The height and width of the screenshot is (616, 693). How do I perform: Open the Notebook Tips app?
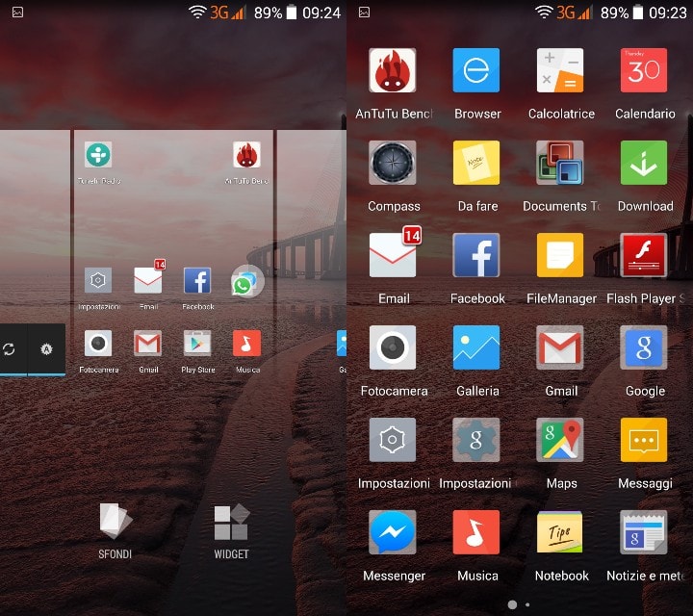tap(560, 532)
